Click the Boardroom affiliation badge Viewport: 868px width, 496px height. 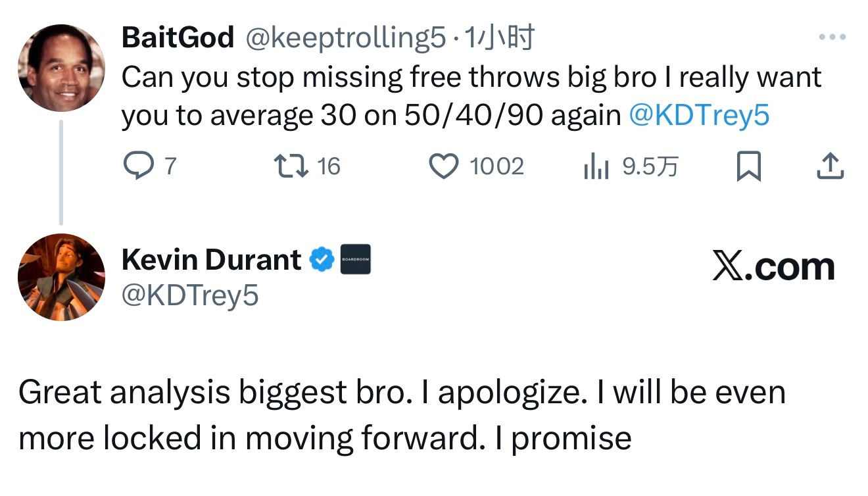tap(355, 260)
